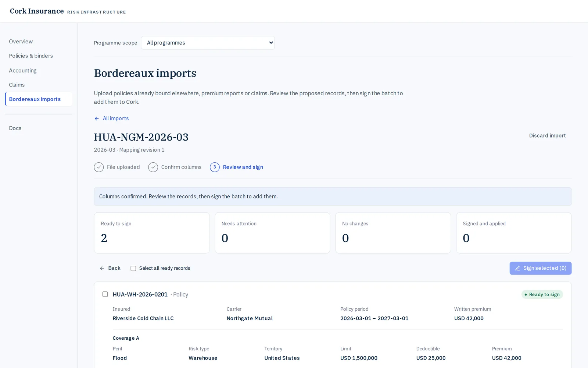
Task: Click the Coverage A label
Action: click(126, 338)
